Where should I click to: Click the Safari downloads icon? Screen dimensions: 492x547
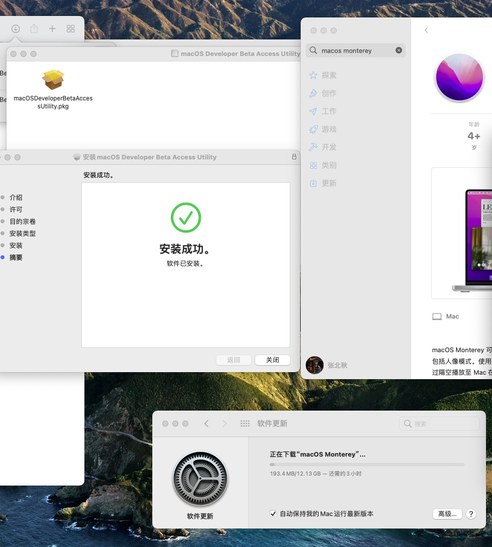[15, 29]
